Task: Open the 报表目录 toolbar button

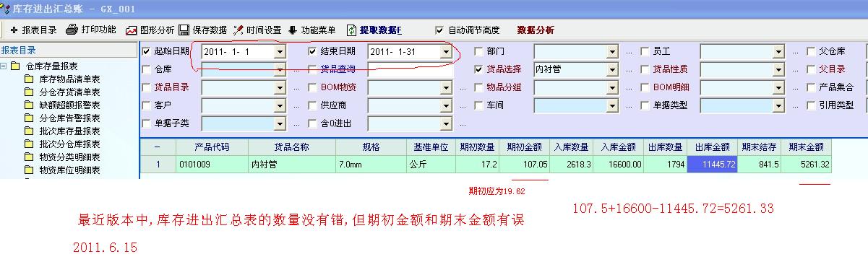Action: [34, 30]
